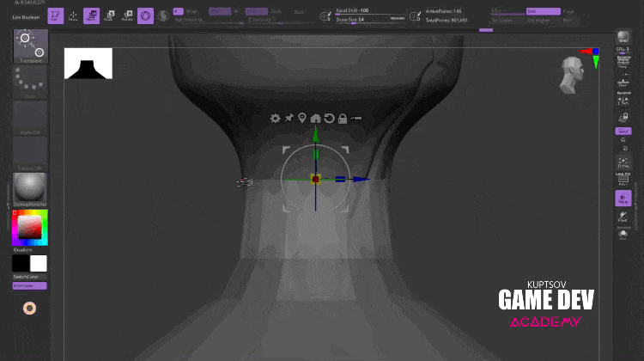This screenshot has height=361, width=644.
Task: Select the Move transform icon
Action: coord(91,16)
